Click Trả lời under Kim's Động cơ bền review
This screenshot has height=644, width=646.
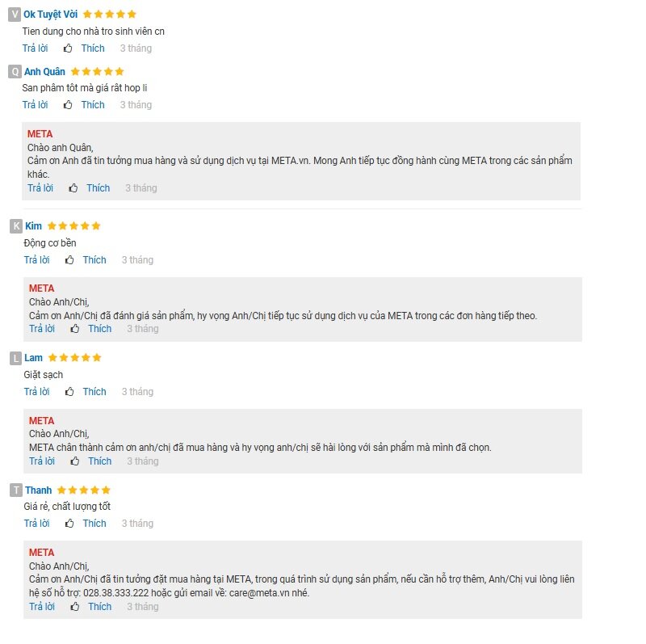(36, 259)
